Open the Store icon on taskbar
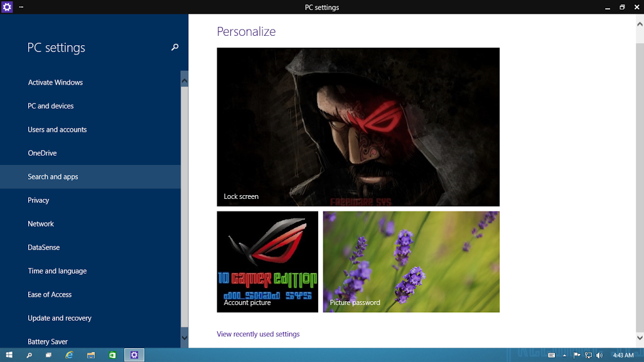Viewport: 644px width, 362px height. coord(112,355)
